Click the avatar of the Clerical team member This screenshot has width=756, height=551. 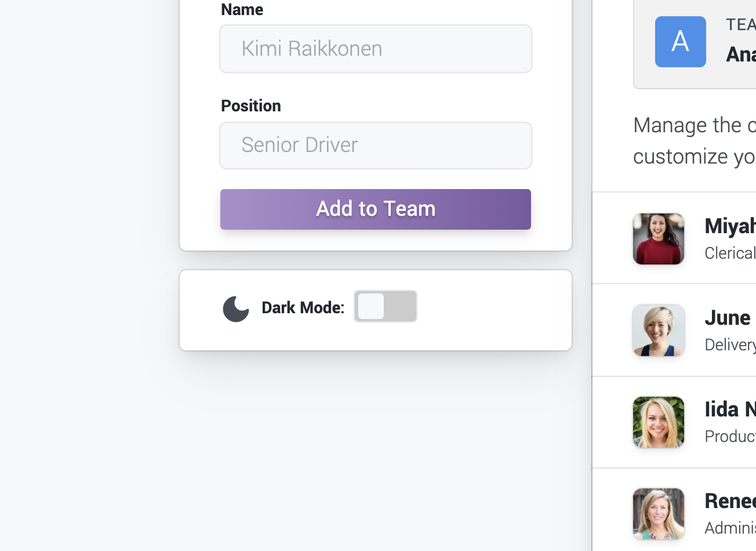point(658,239)
